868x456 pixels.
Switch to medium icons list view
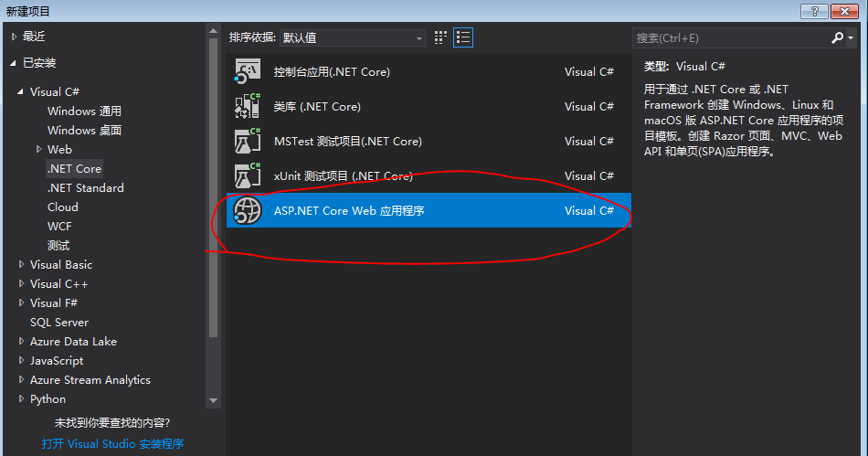coord(463,37)
